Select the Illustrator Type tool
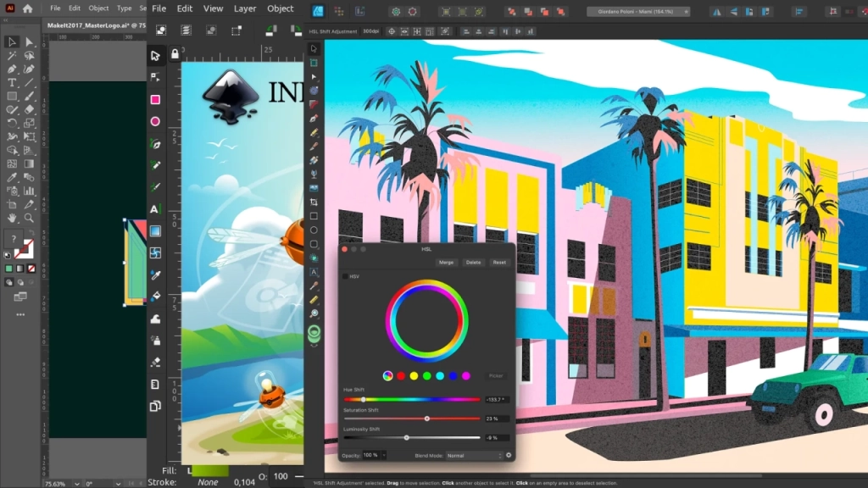Viewport: 868px width, 488px height. click(x=13, y=83)
